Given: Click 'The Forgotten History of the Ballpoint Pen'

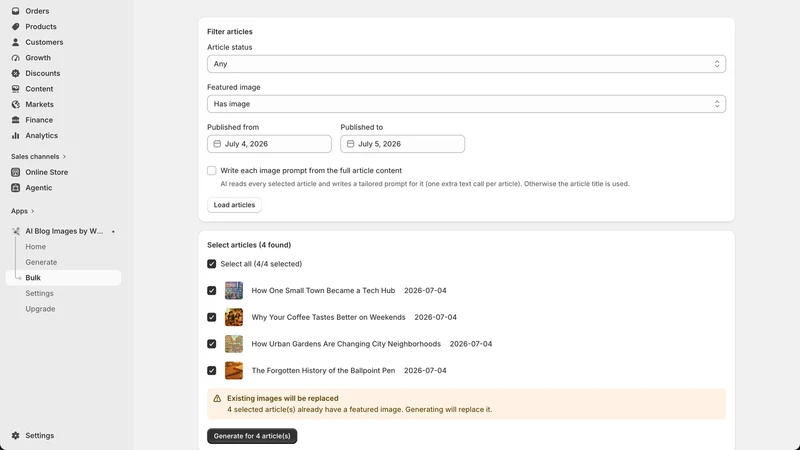Looking at the screenshot, I should [323, 370].
